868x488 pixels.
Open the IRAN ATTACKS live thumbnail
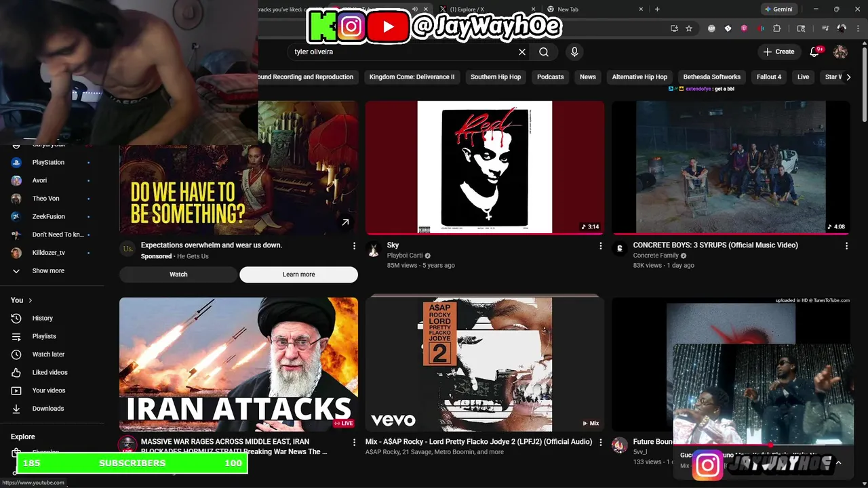239,364
